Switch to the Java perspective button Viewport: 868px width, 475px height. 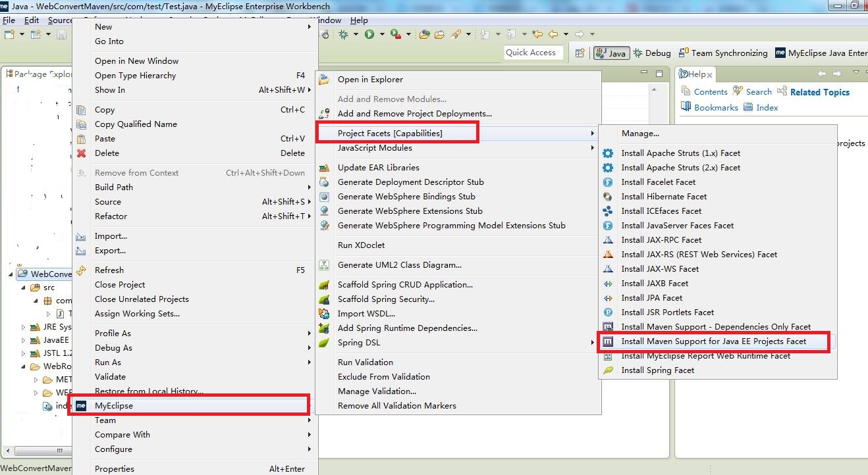[x=610, y=53]
